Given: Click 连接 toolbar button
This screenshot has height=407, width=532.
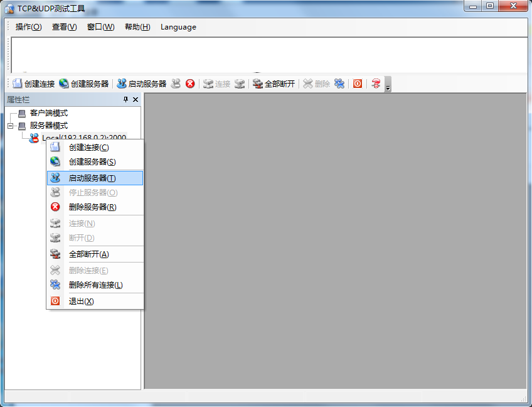Looking at the screenshot, I should point(217,84).
